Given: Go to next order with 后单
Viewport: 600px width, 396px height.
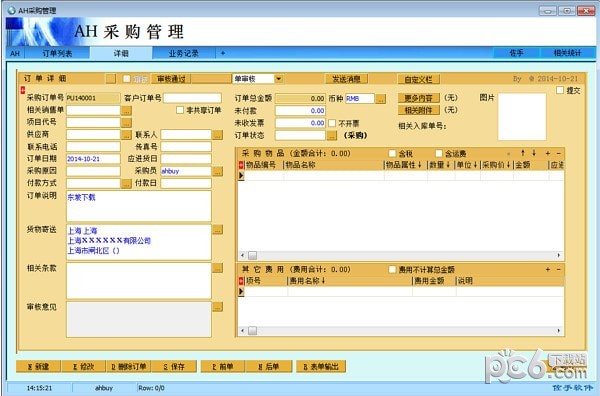Looking at the screenshot, I should (x=269, y=366).
